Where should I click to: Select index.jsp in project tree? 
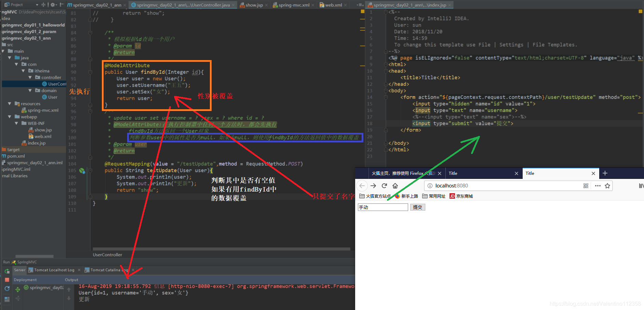point(33,143)
